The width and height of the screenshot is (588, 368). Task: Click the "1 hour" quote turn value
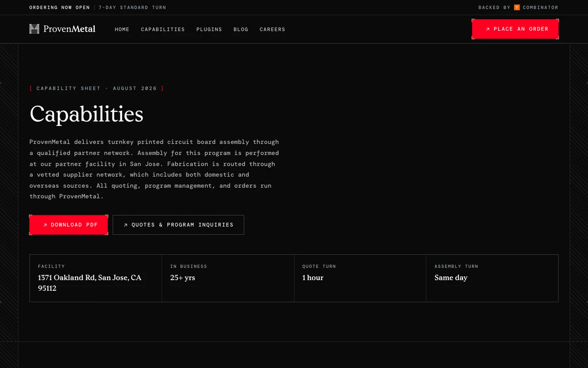coord(313,278)
